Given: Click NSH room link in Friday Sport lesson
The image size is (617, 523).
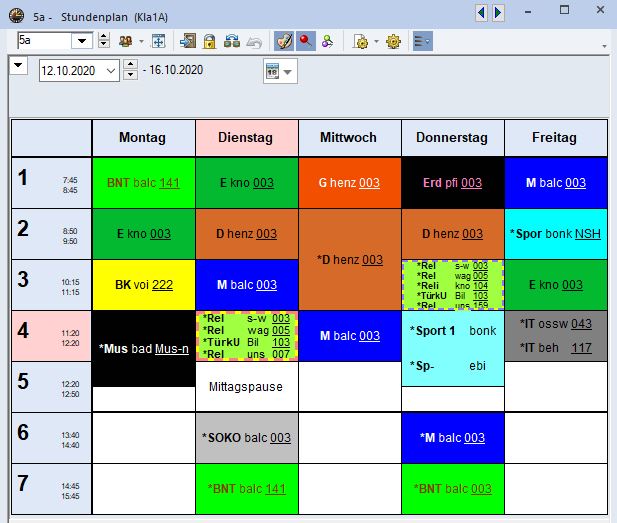Looking at the screenshot, I should (588, 233).
